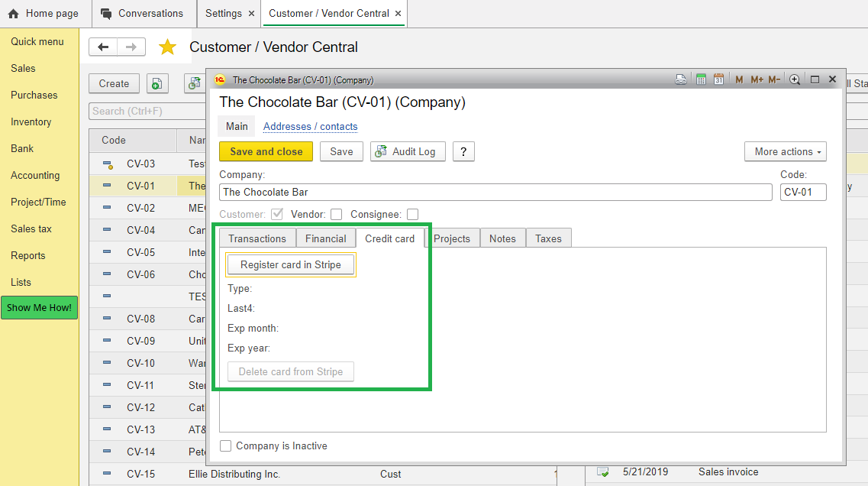This screenshot has height=486, width=868.
Task: Click the M memory button in the title bar
Action: click(739, 79)
